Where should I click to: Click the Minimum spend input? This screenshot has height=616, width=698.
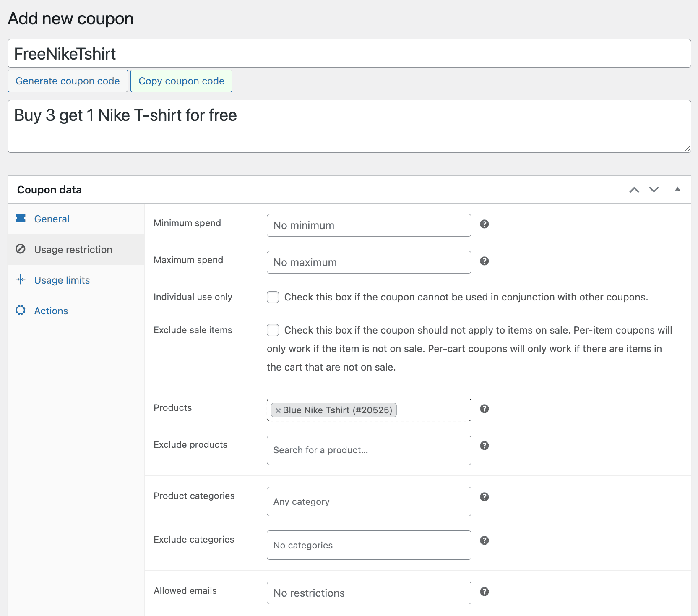[x=369, y=225]
